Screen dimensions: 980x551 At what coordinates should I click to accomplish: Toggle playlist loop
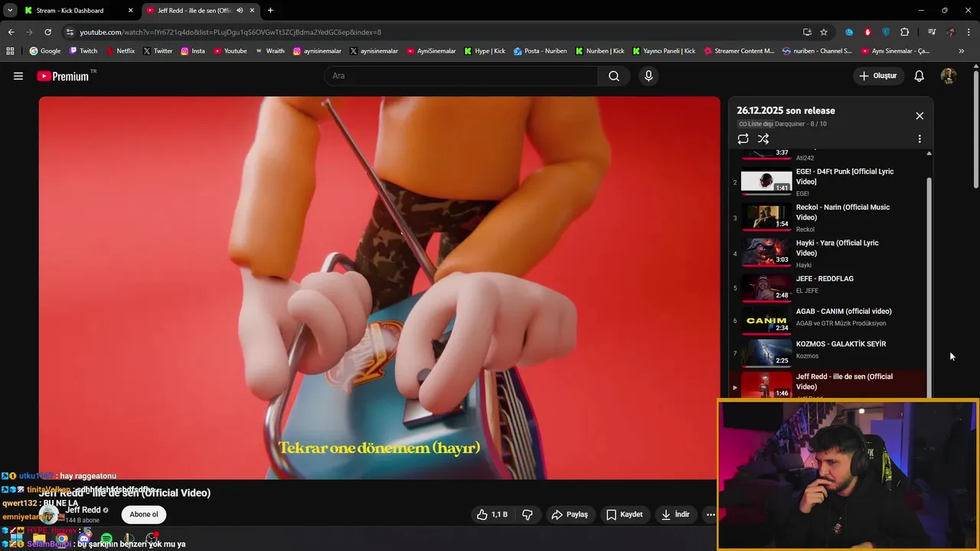coord(743,139)
